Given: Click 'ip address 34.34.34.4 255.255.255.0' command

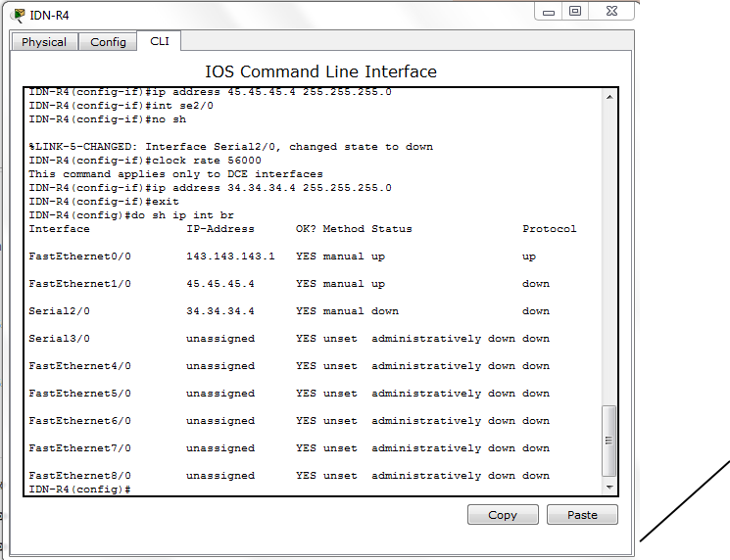Looking at the screenshot, I should [x=210, y=188].
